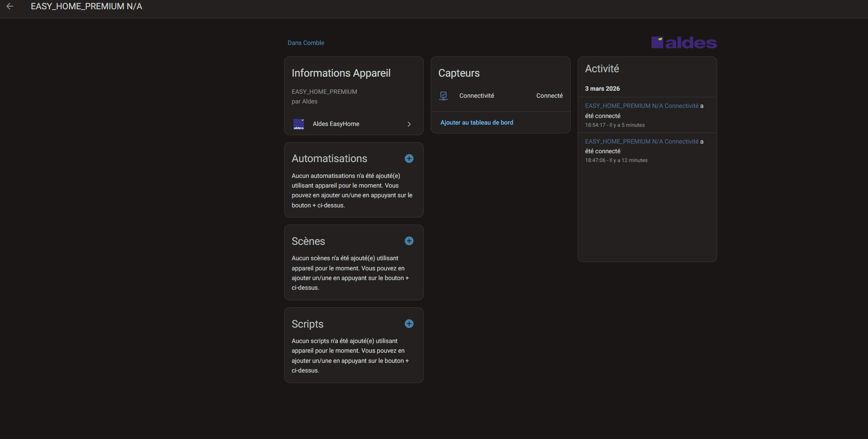
Task: Open the 'Dans Comble' area link
Action: pos(306,43)
